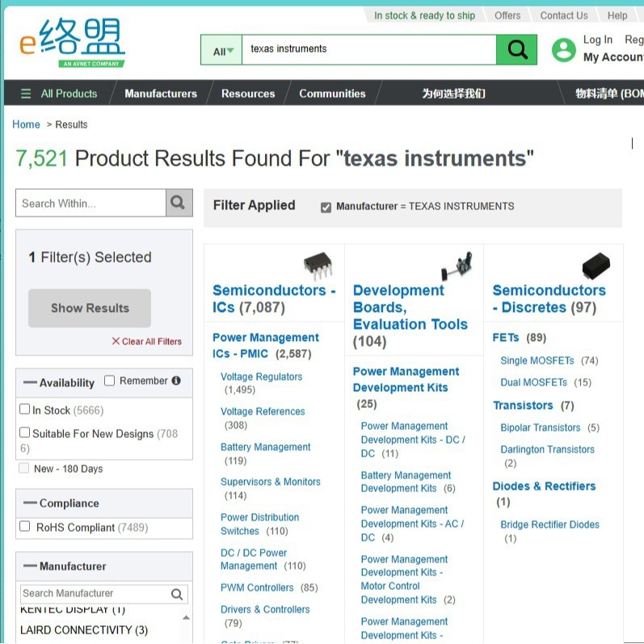The height and width of the screenshot is (644, 644).
Task: Click the Remember info icon
Action: [176, 381]
